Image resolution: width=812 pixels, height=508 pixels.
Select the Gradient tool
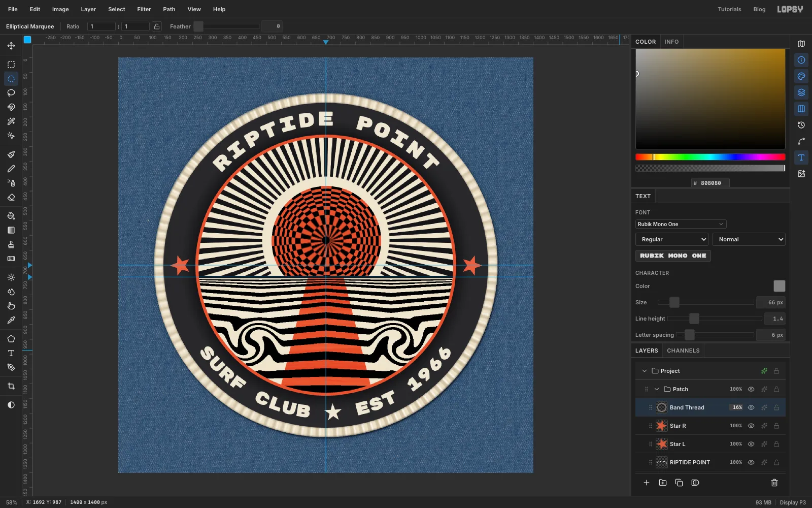pyautogui.click(x=11, y=230)
